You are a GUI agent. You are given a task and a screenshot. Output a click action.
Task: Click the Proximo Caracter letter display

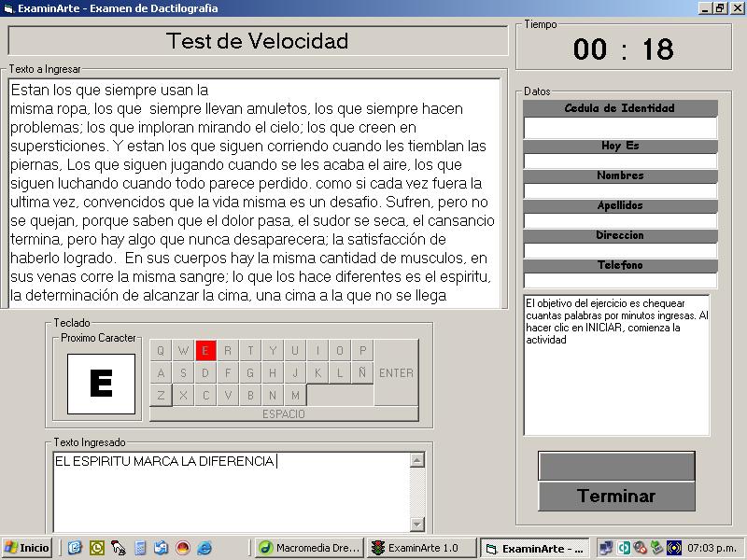pyautogui.click(x=101, y=384)
